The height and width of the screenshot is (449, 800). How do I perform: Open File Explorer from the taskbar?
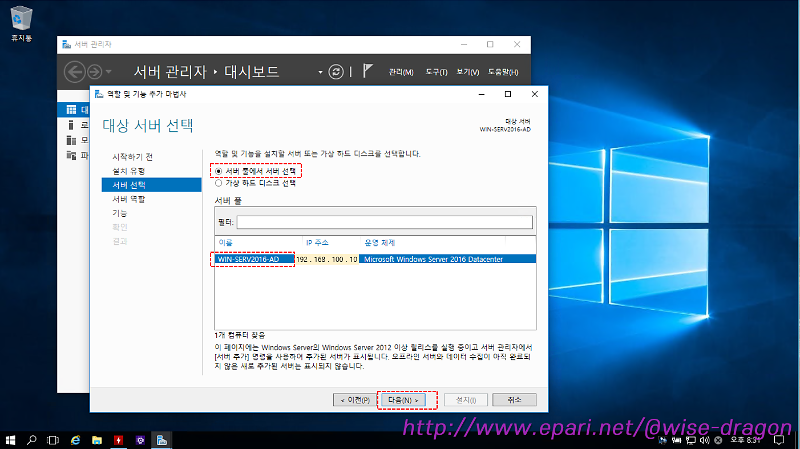[97, 440]
